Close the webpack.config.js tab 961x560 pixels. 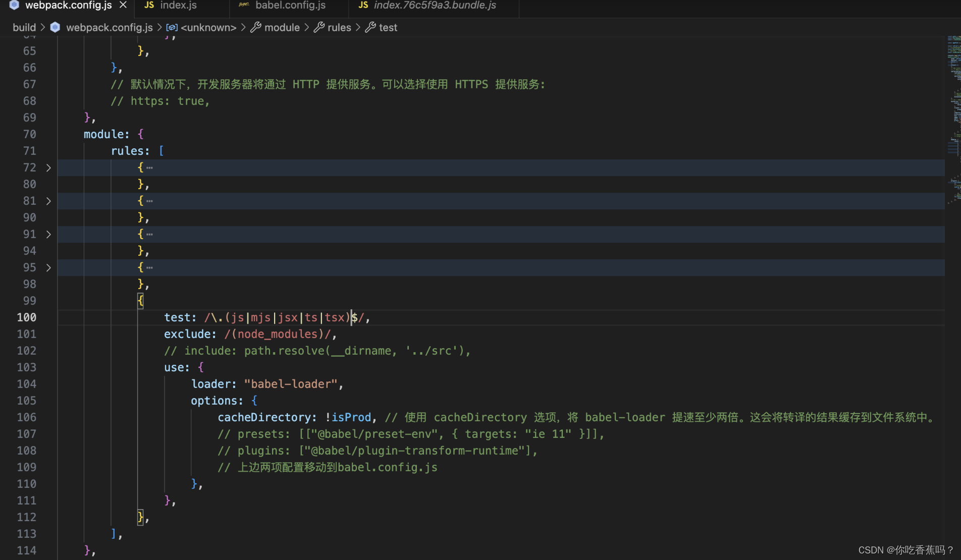point(123,5)
